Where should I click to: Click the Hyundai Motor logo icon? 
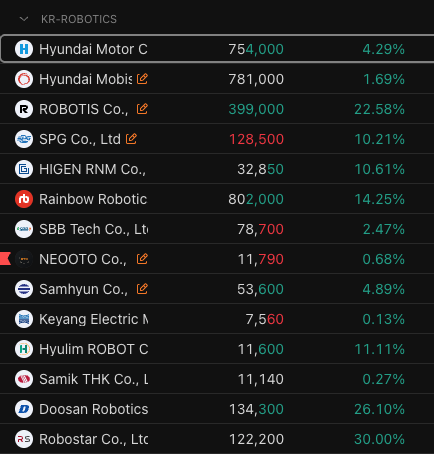click(24, 49)
